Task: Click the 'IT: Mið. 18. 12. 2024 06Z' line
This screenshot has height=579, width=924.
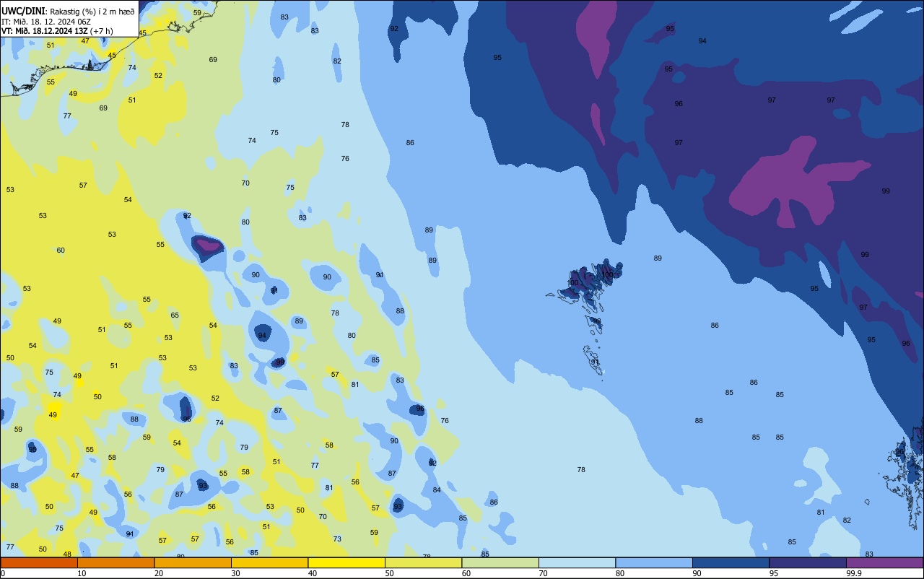Action: click(x=45, y=22)
